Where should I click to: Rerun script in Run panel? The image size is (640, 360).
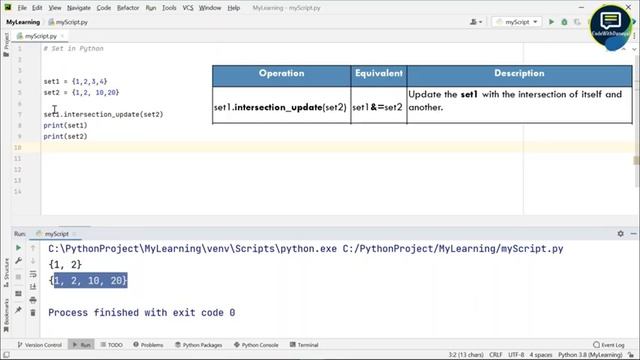(x=18, y=248)
